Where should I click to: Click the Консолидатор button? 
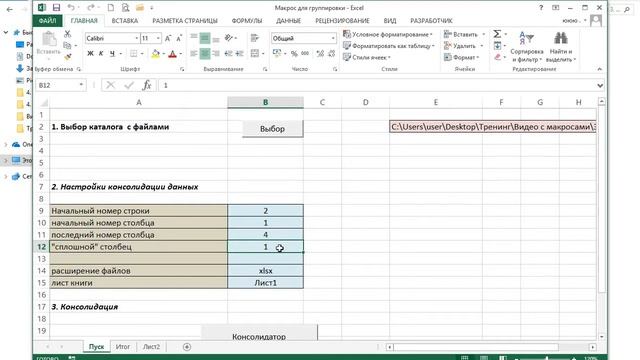tap(259, 333)
